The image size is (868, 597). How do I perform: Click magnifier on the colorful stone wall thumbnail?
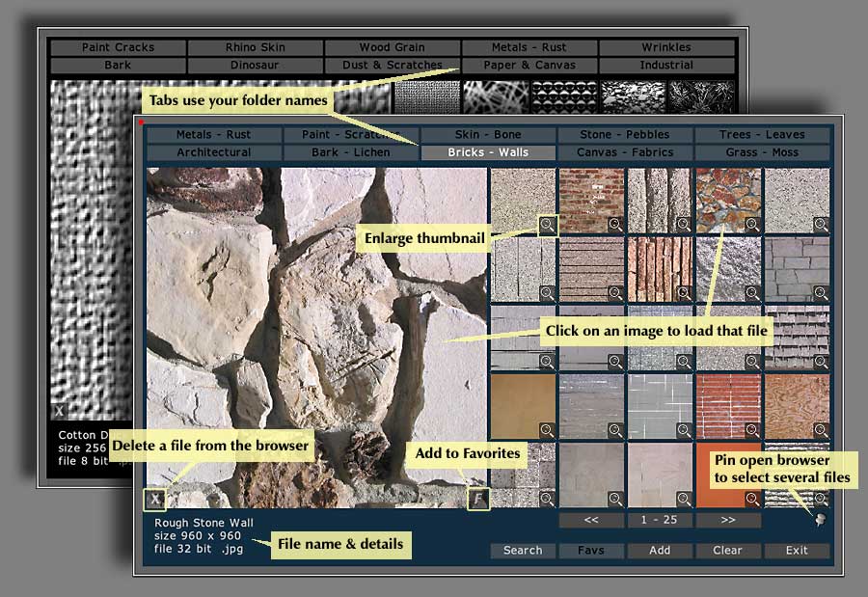(x=752, y=225)
